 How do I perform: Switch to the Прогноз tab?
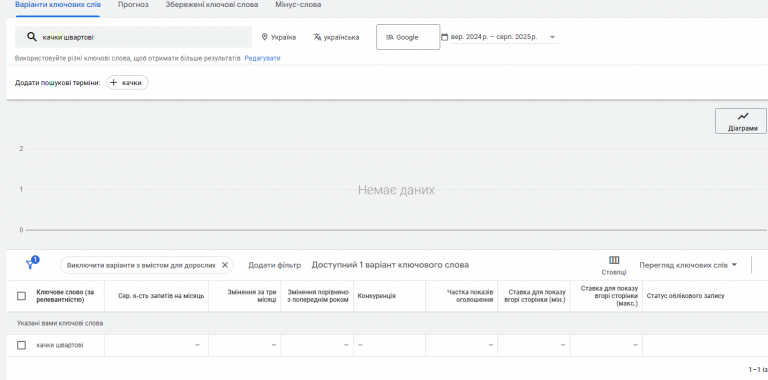(x=133, y=5)
